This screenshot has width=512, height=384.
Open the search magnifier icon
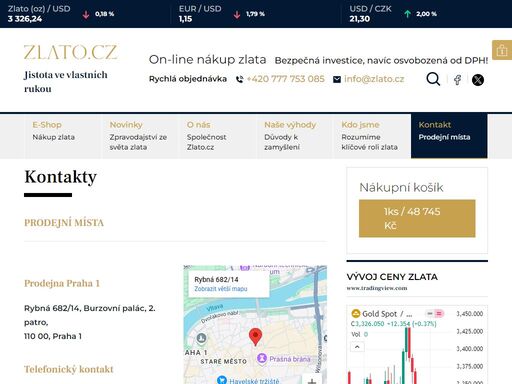[x=433, y=79]
